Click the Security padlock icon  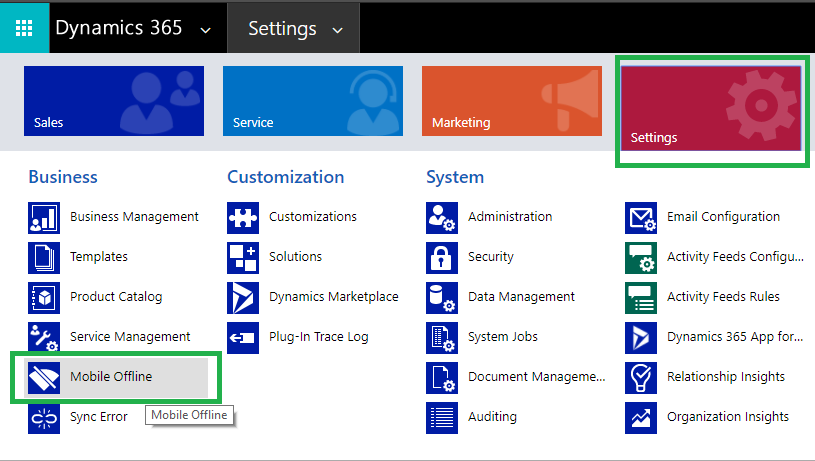pos(442,258)
